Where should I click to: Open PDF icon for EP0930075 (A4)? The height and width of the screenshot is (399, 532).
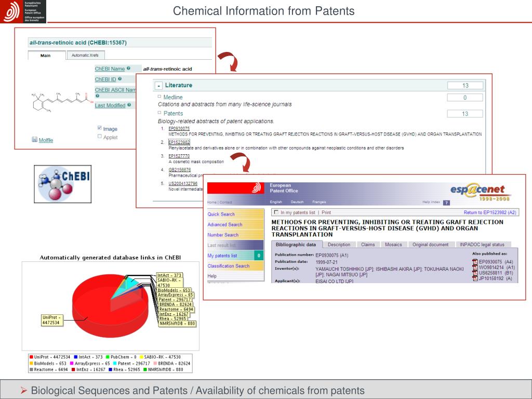475,262
